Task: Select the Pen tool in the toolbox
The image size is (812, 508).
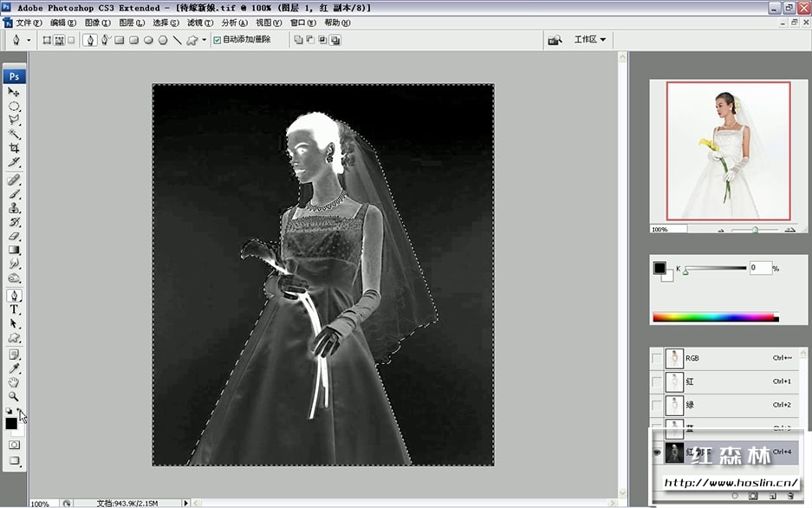Action: (14, 295)
